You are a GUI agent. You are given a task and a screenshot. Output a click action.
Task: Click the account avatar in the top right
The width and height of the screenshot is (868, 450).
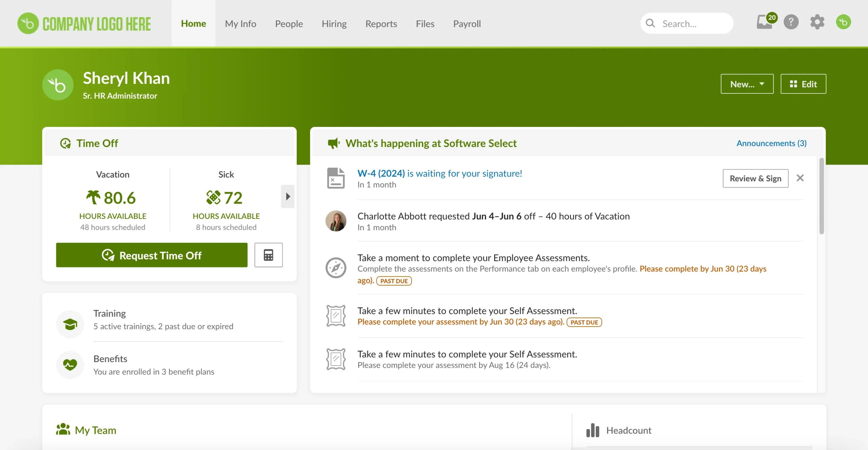pos(844,22)
